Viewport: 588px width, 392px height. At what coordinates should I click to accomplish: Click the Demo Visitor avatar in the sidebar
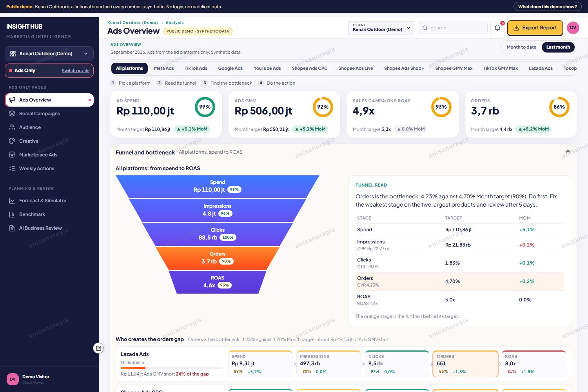13,379
